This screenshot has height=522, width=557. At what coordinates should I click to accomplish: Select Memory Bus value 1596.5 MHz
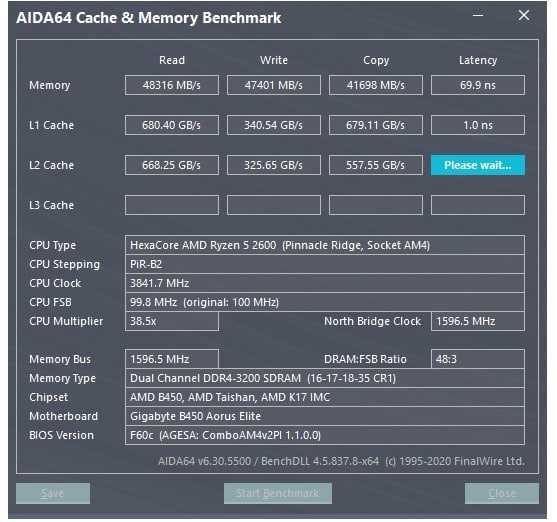172,359
